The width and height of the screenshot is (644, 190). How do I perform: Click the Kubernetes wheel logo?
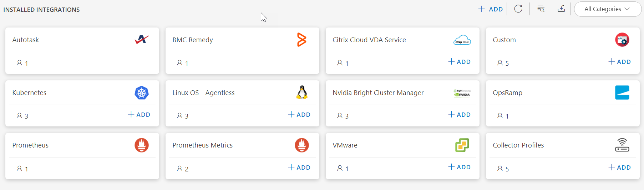pos(142,93)
